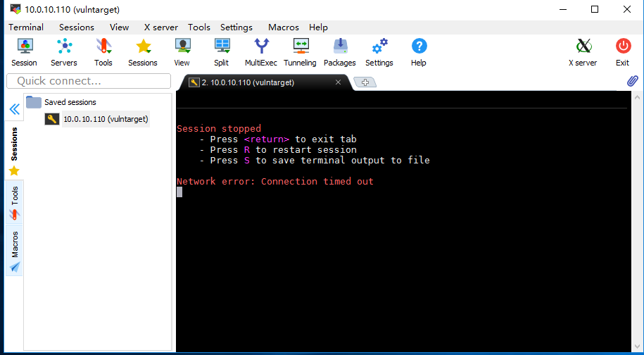Open the Help menu in menu bar
This screenshot has width=644, height=355.
click(x=318, y=27)
